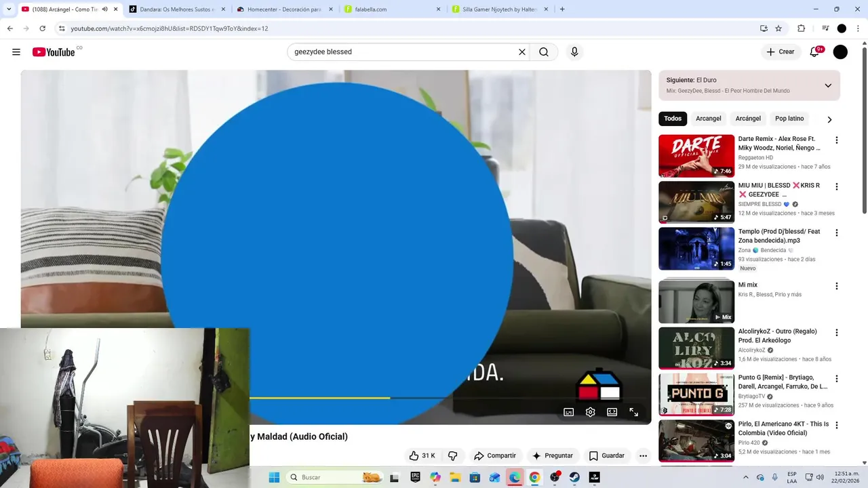Edit the search field containing geezydee blessed

(403, 52)
